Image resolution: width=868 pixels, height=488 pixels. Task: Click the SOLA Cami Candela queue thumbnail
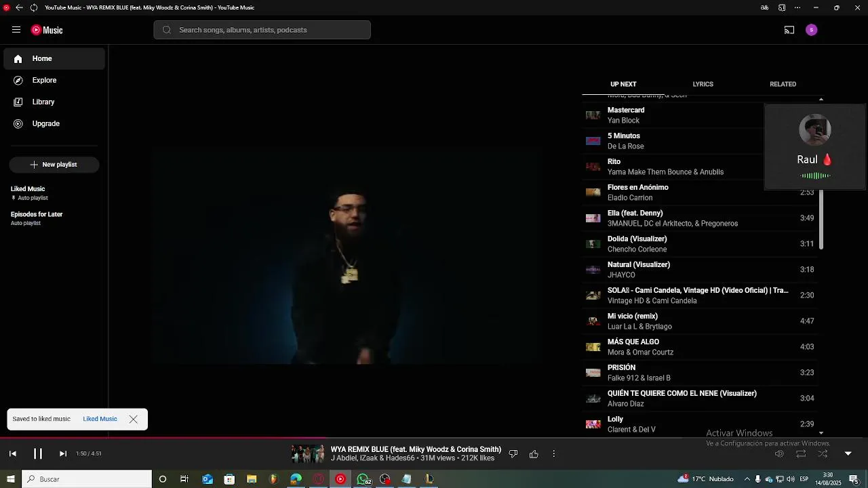[593, 296]
